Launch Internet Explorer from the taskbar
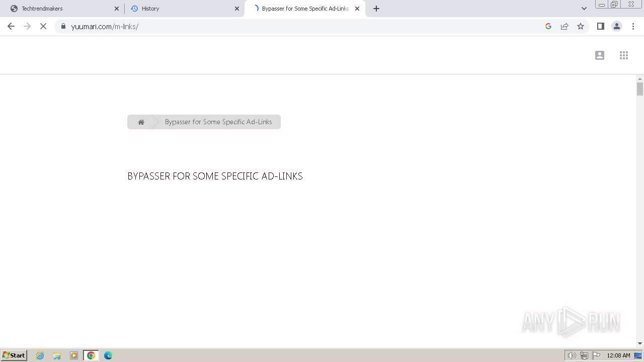644x362 pixels. (40, 355)
